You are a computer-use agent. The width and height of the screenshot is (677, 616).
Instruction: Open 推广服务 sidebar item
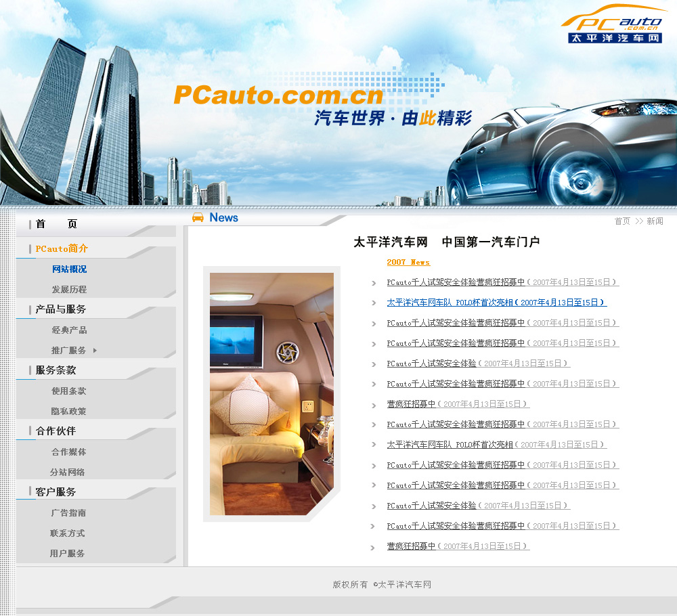tap(68, 351)
